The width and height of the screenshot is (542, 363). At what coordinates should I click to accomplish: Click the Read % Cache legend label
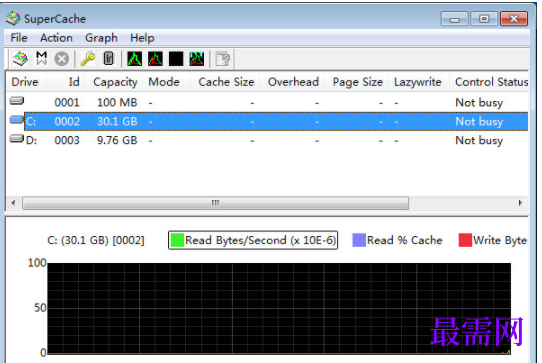tap(405, 241)
